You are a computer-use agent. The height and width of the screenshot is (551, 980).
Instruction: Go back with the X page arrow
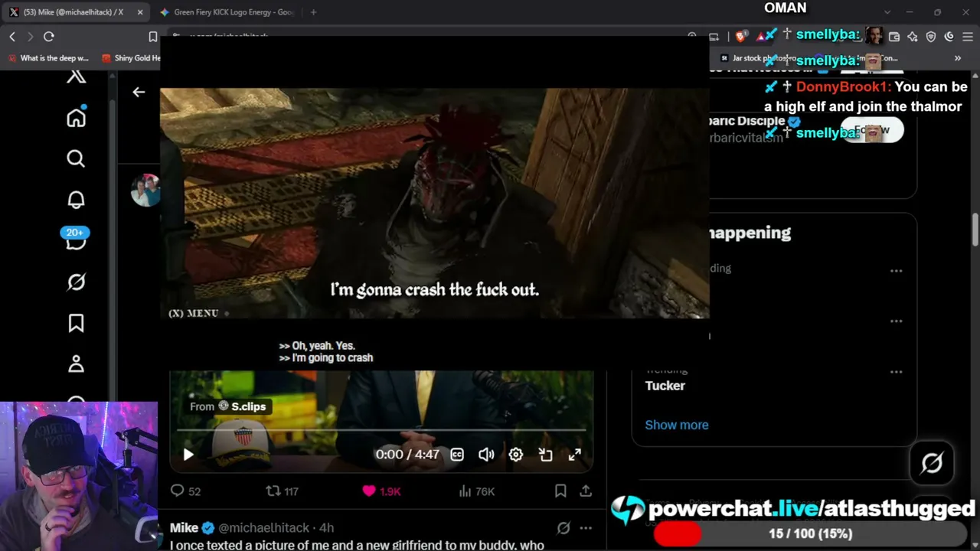point(139,92)
